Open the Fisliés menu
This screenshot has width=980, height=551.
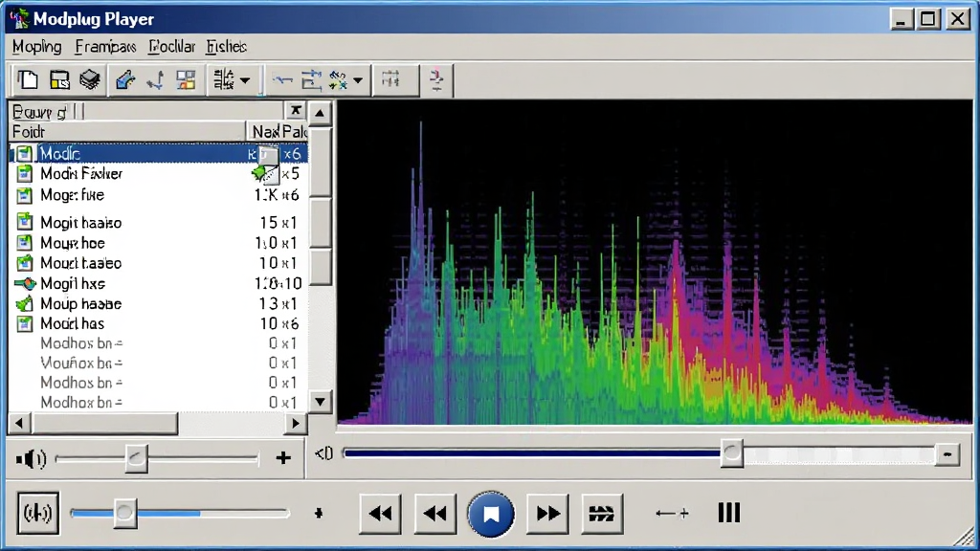tap(226, 47)
